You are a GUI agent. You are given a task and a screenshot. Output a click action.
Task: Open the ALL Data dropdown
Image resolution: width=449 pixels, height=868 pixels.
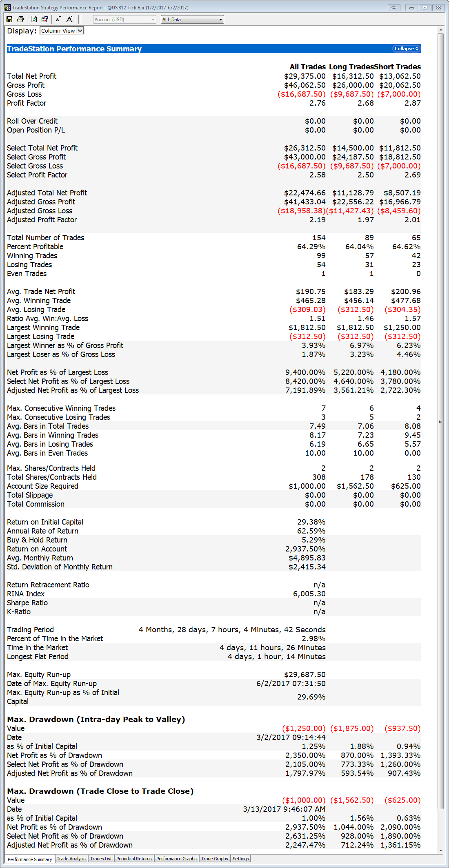192,19
